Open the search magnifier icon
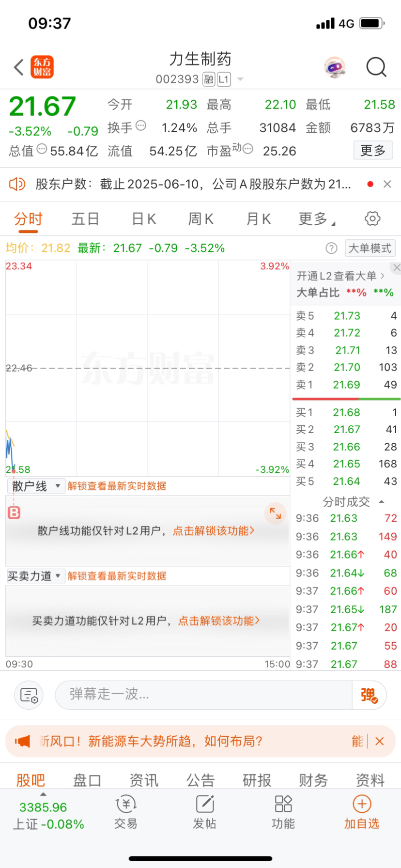The height and width of the screenshot is (868, 401). coord(376,67)
